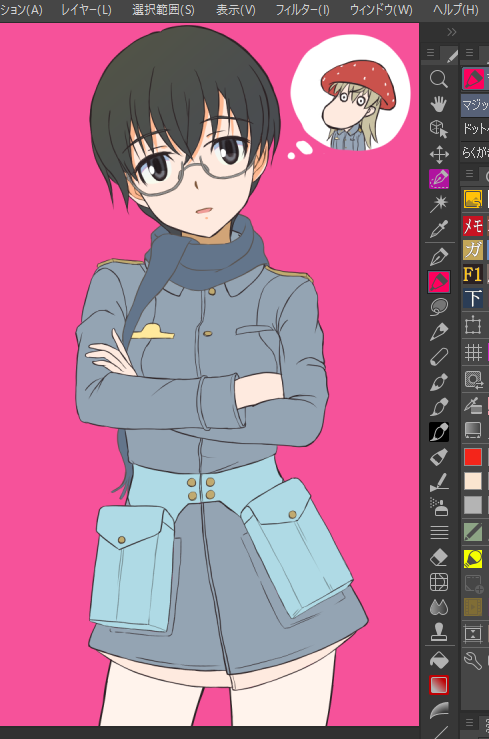The image size is (489, 739).
Task: Click the pink pen thumbnail in sub tool palette
Action: pos(473,79)
